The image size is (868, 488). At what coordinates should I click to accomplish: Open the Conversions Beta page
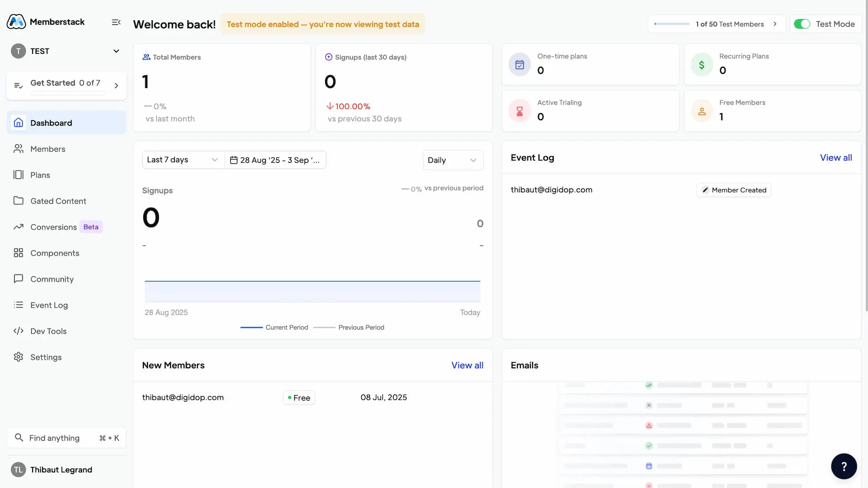click(x=54, y=227)
